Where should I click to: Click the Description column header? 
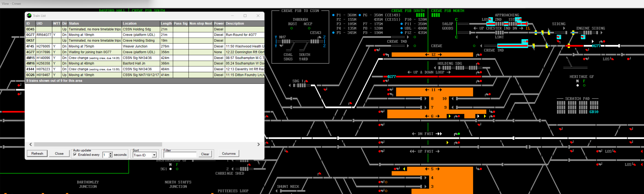(x=245, y=23)
